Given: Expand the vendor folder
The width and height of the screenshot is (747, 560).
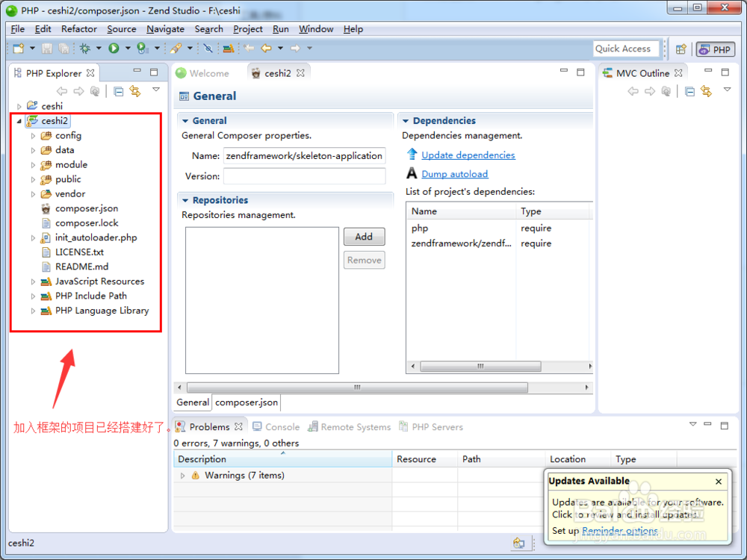Looking at the screenshot, I should click(33, 194).
